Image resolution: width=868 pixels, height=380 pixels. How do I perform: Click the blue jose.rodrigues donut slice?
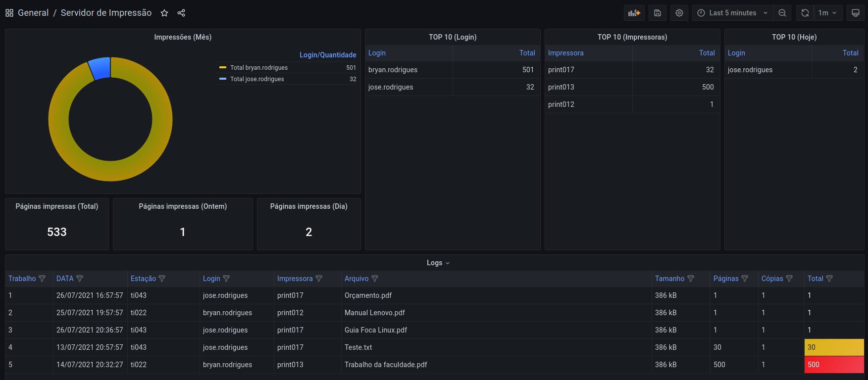[x=100, y=68]
